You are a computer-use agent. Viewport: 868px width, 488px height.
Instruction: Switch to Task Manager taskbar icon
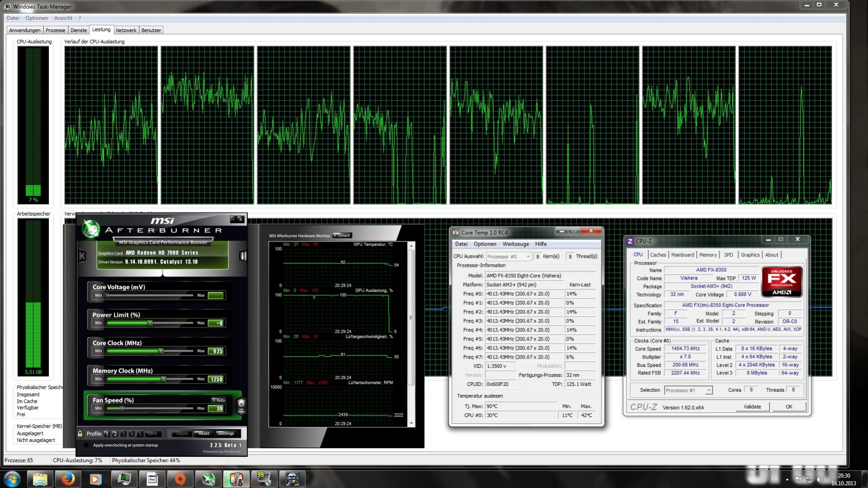coord(124,479)
